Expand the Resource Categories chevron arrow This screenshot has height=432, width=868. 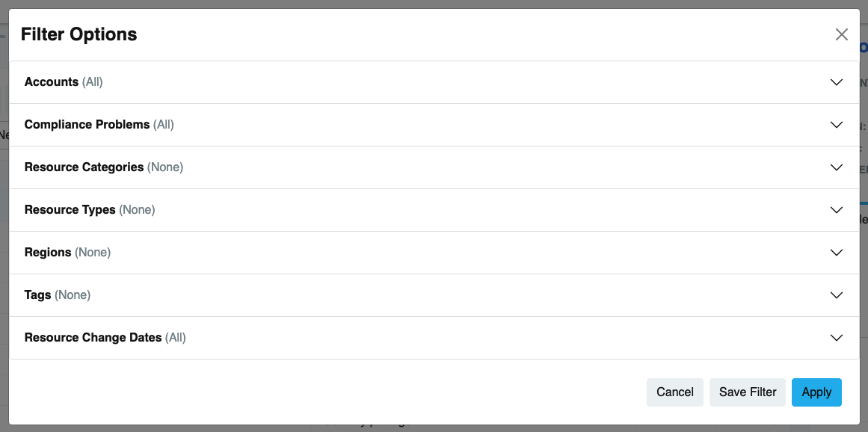pyautogui.click(x=837, y=167)
